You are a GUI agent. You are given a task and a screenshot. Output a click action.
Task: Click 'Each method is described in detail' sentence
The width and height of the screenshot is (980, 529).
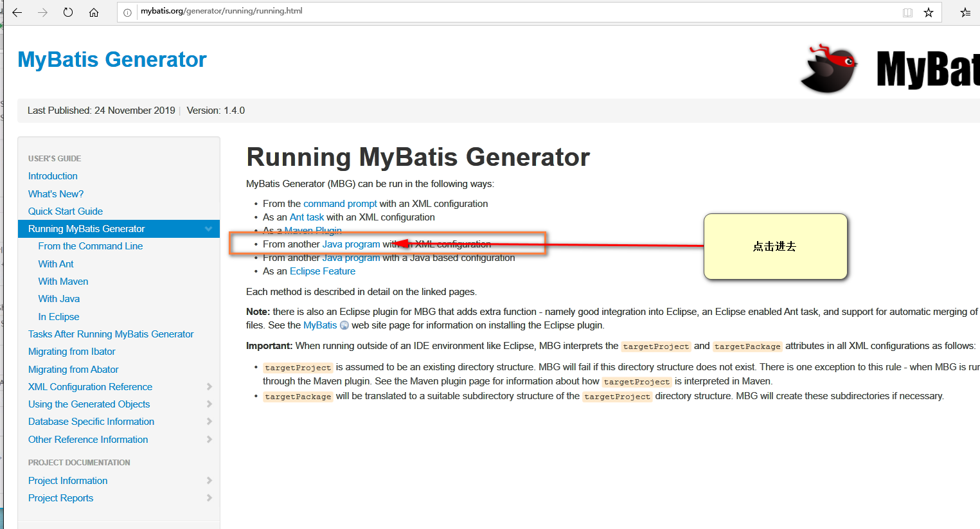tap(361, 292)
